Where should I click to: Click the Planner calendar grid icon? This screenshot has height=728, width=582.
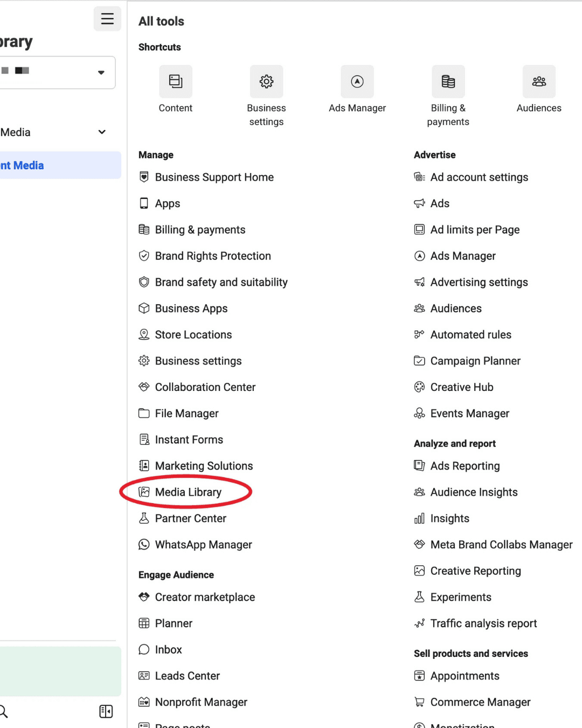(x=144, y=623)
